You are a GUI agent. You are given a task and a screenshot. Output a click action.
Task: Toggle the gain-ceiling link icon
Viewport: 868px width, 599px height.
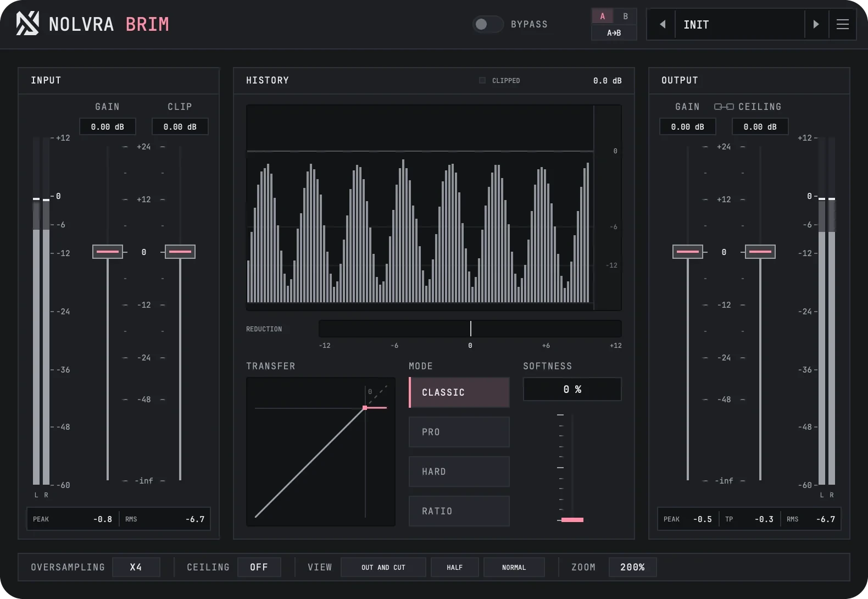pyautogui.click(x=724, y=107)
